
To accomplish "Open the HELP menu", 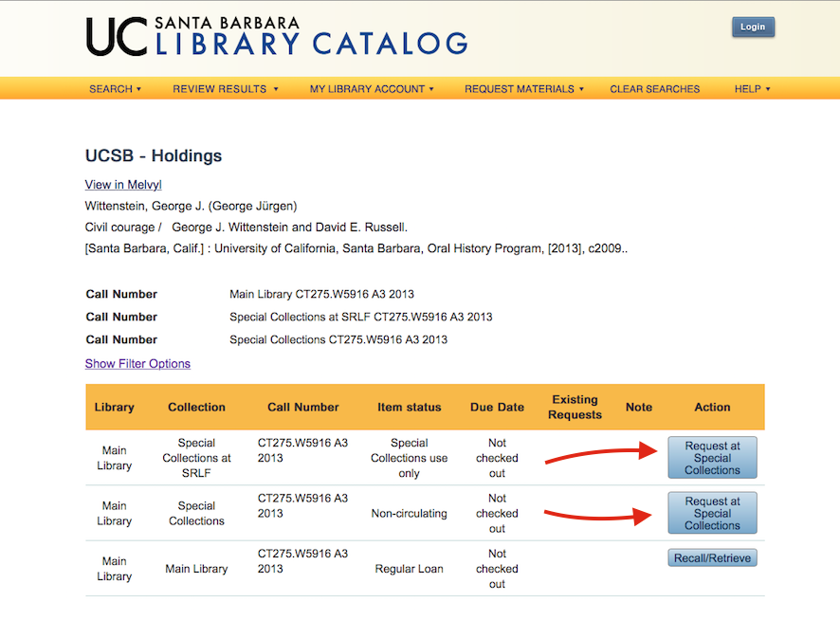I will coord(751,88).
